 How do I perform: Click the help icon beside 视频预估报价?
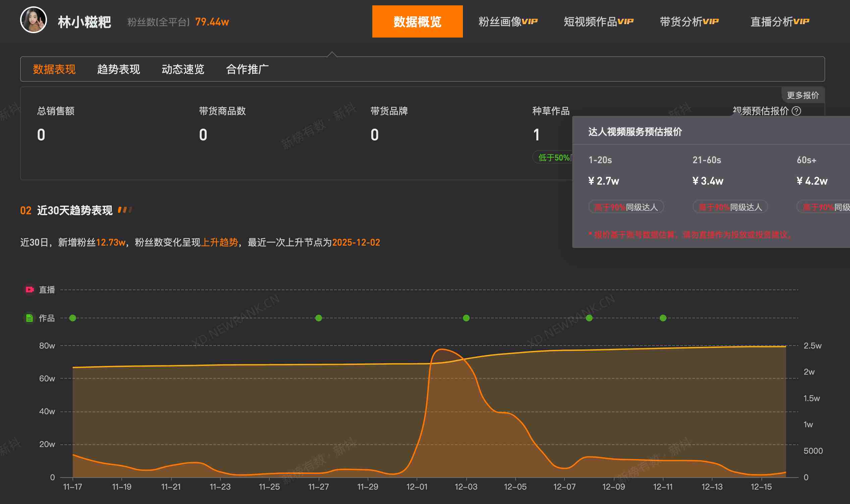(797, 111)
